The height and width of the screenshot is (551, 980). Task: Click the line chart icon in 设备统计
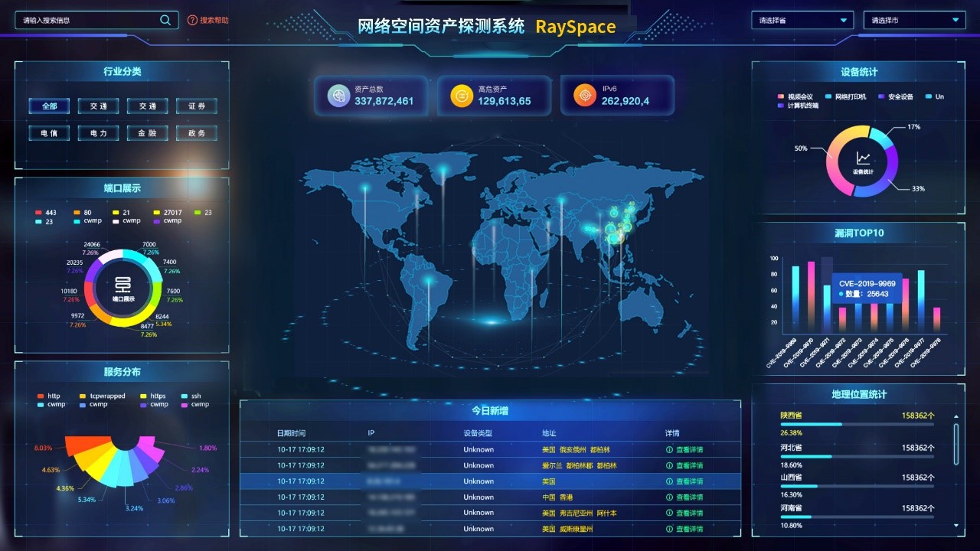[x=863, y=158]
